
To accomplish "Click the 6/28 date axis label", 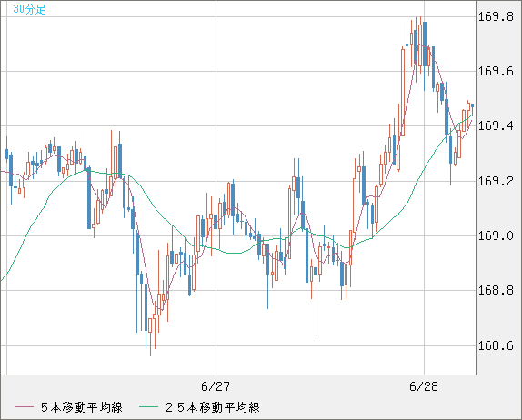I will pos(424,386).
